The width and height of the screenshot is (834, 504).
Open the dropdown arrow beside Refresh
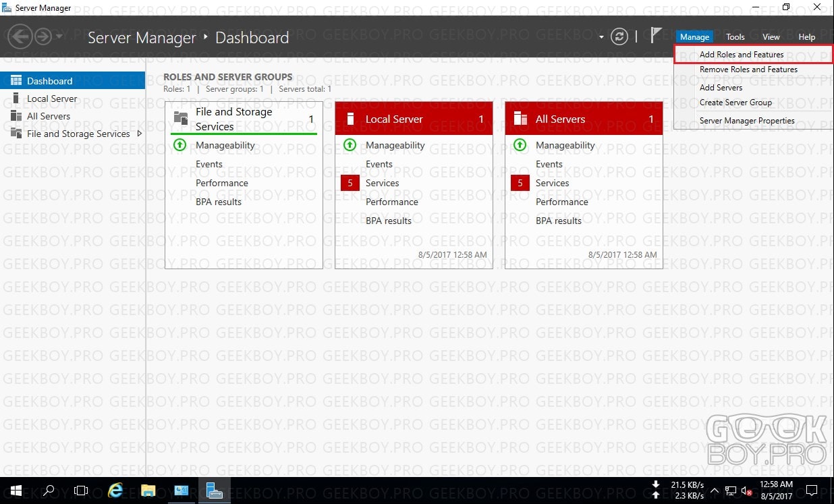pos(601,37)
